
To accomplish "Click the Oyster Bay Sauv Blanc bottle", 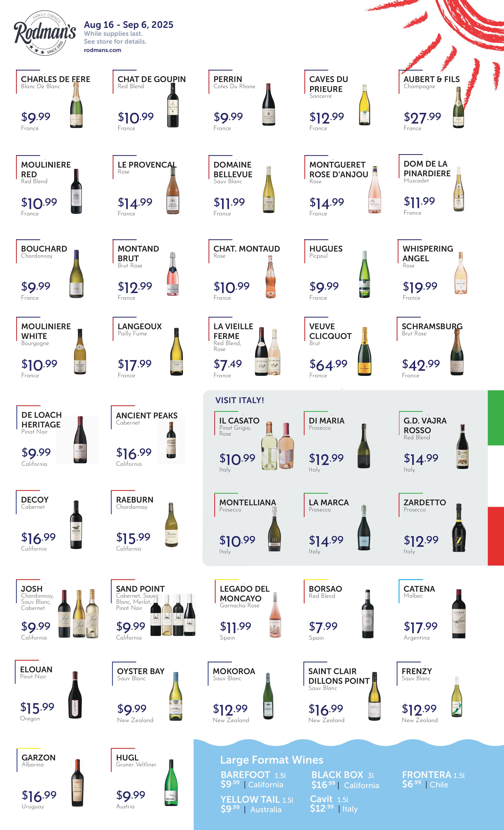I will coord(176,696).
